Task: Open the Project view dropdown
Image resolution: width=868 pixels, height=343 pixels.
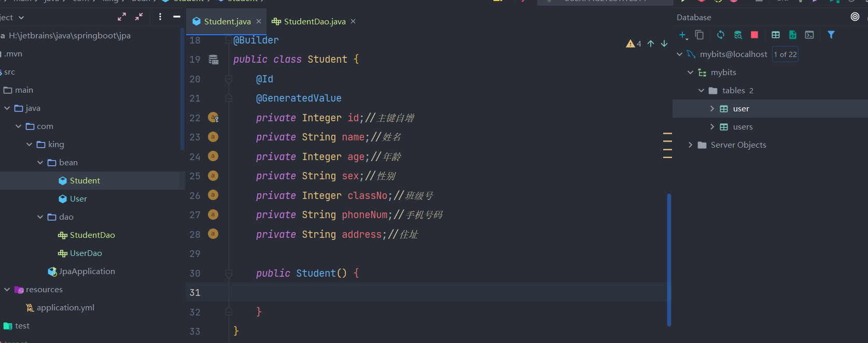Action: [21, 18]
